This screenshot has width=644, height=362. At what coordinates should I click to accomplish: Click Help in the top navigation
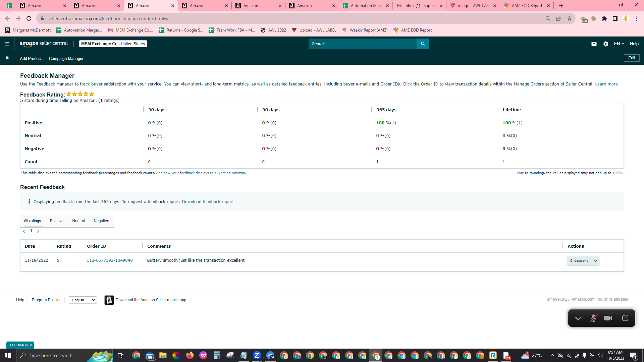(x=634, y=44)
